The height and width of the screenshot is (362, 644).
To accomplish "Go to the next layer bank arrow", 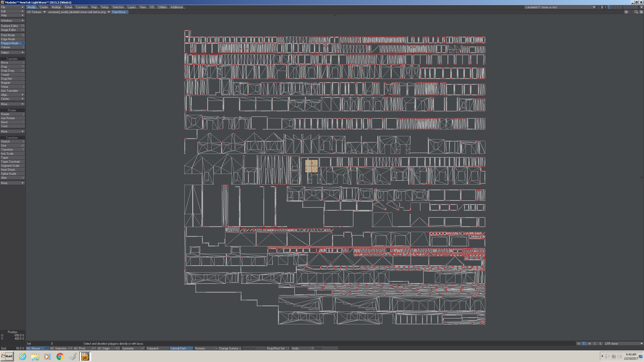I will 602,7.
